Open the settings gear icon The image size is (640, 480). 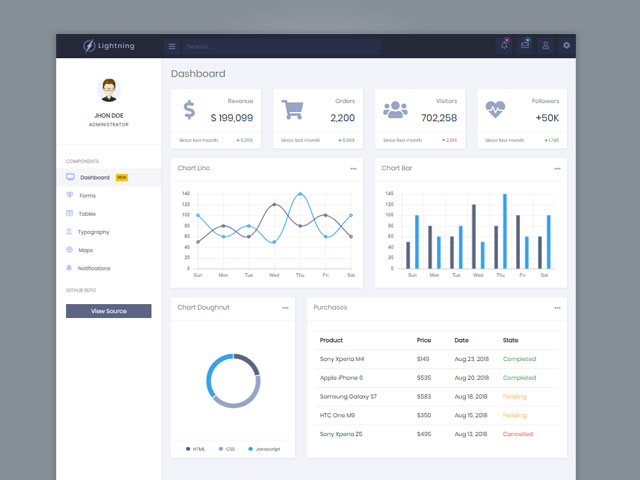tap(567, 46)
